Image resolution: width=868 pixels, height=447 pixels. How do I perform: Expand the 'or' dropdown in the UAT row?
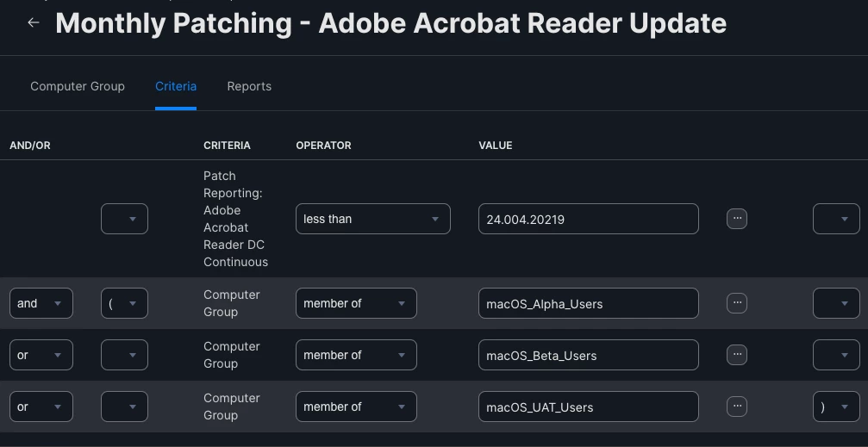(41, 407)
